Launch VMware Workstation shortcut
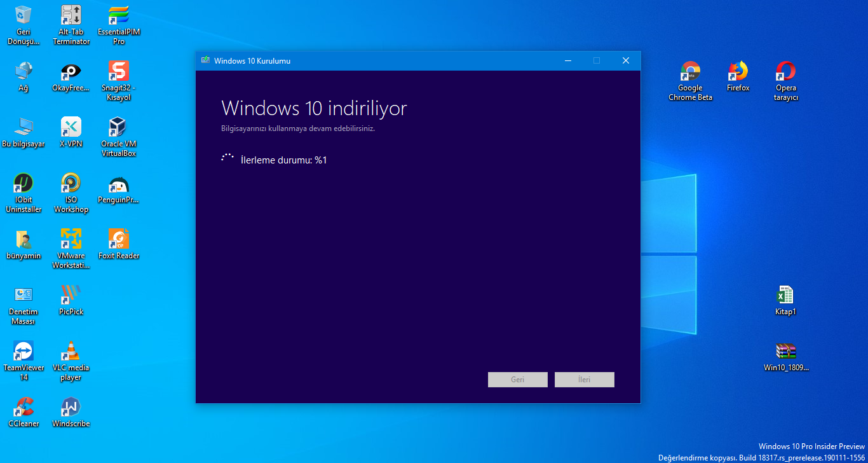 click(71, 248)
